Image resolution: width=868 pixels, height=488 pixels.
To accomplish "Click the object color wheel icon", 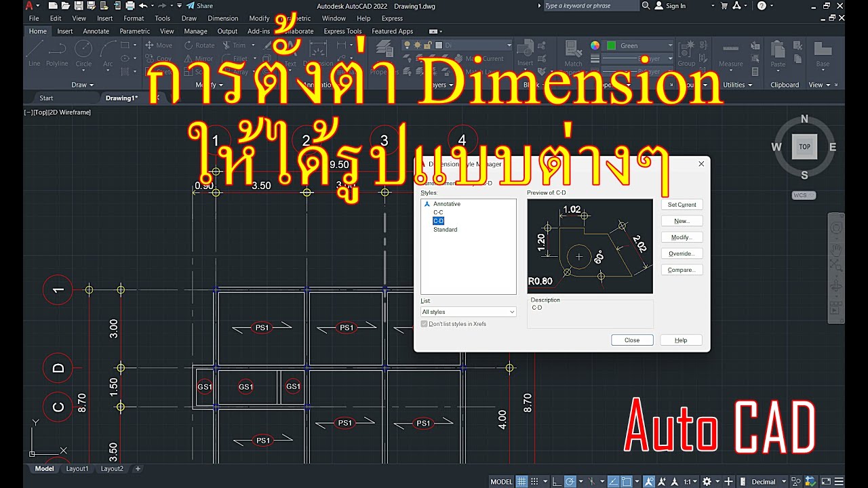I will (x=595, y=45).
